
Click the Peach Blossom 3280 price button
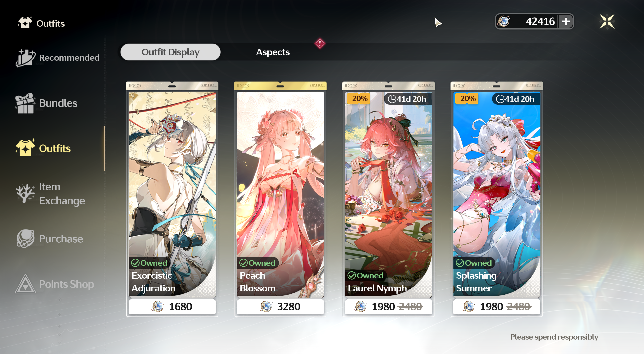pos(280,307)
